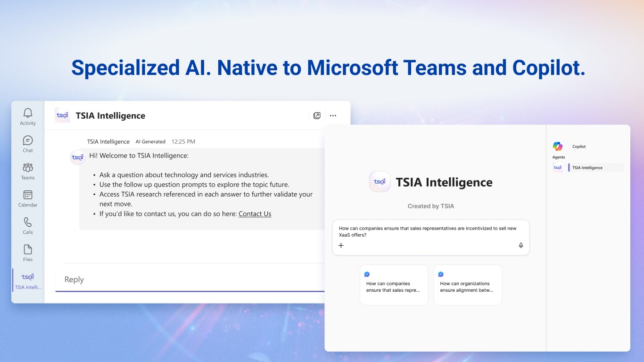The image size is (644, 362).
Task: Click the TSIA Intelligence sender name above message
Action: [x=108, y=141]
